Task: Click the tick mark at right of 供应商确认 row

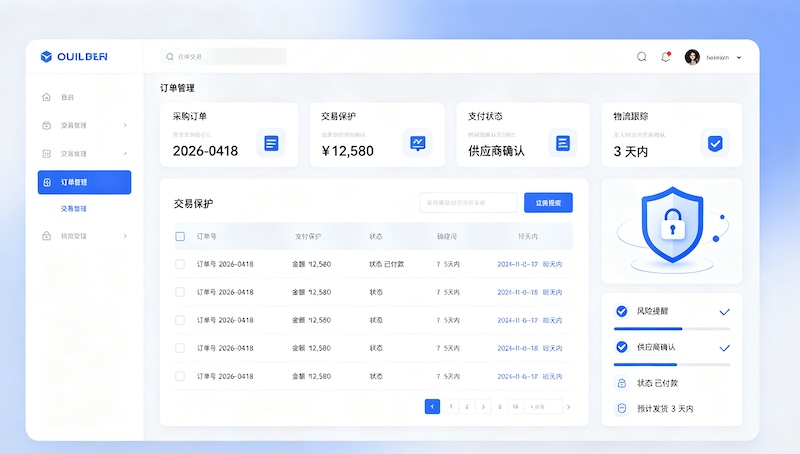Action: coord(724,348)
